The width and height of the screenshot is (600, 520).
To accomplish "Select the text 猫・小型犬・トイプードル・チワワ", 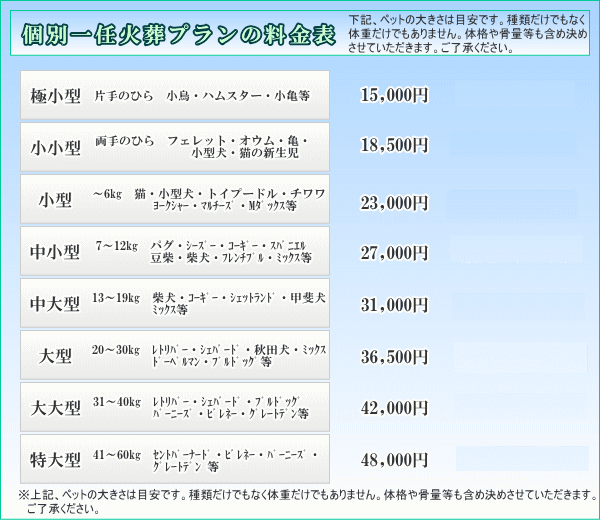I will tap(230, 194).
